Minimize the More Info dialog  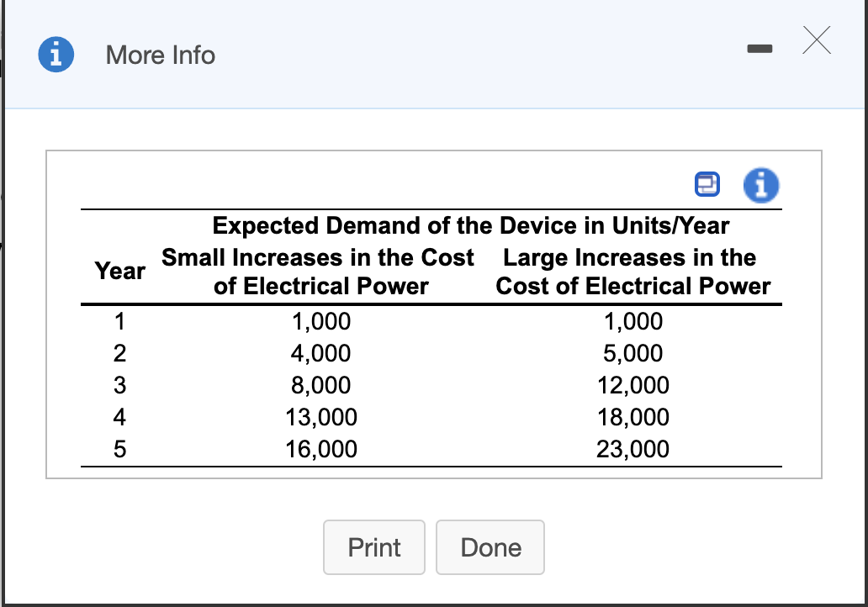point(759,49)
